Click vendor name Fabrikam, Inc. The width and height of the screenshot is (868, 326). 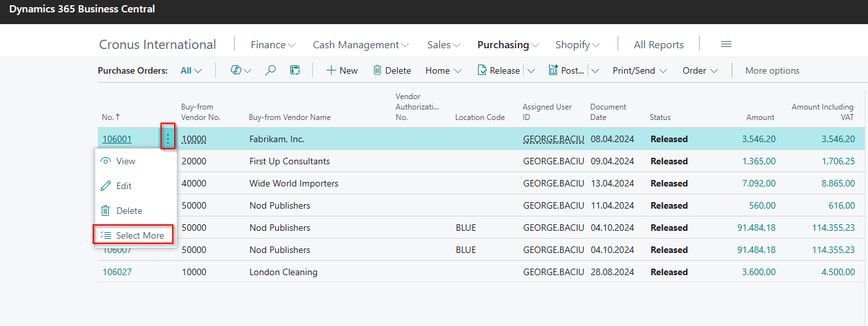277,139
